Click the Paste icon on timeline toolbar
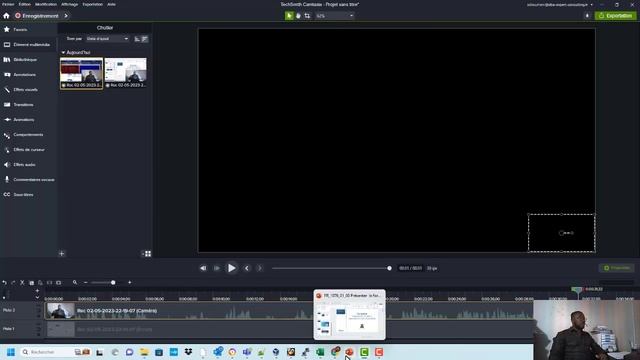The width and height of the screenshot is (640, 360). point(40,282)
